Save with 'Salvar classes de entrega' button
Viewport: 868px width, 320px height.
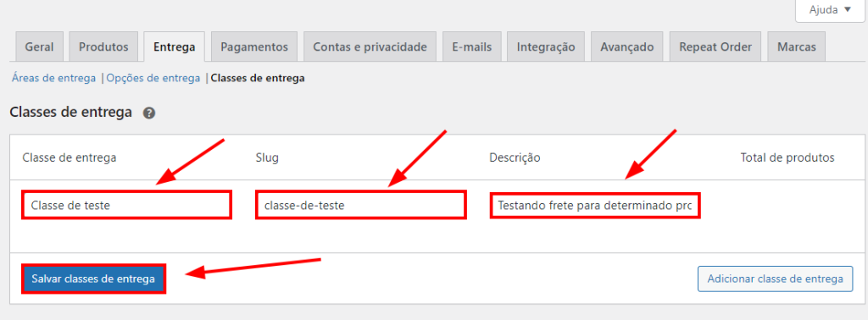(x=93, y=279)
